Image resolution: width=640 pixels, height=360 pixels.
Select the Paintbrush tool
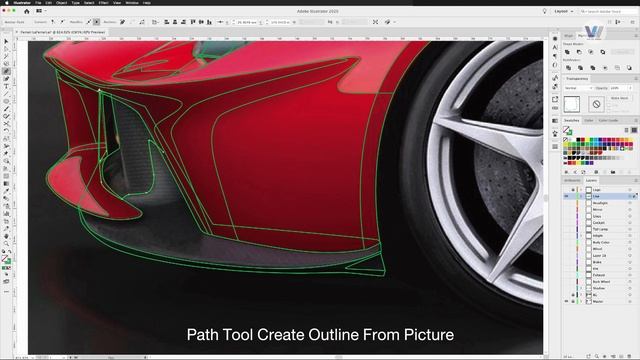tap(6, 109)
